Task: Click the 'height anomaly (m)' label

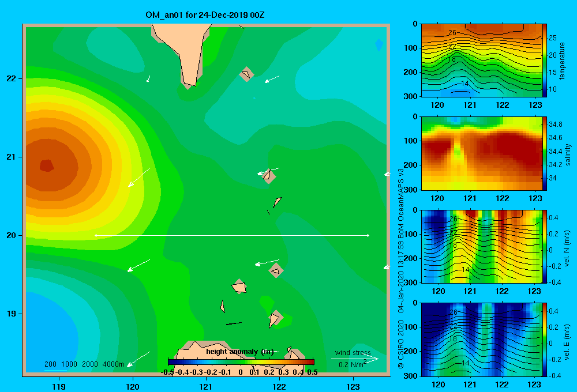Action: (239, 352)
